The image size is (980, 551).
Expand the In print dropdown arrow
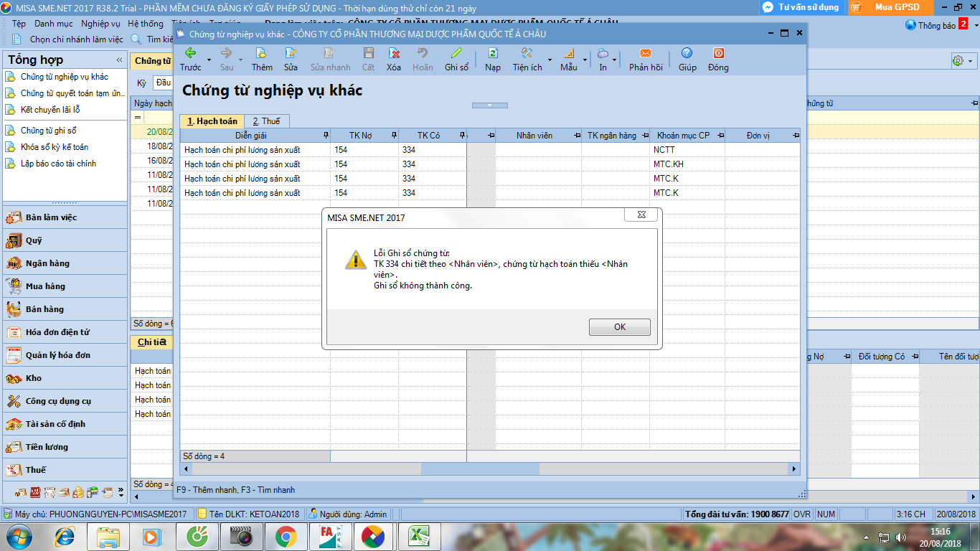pos(615,60)
